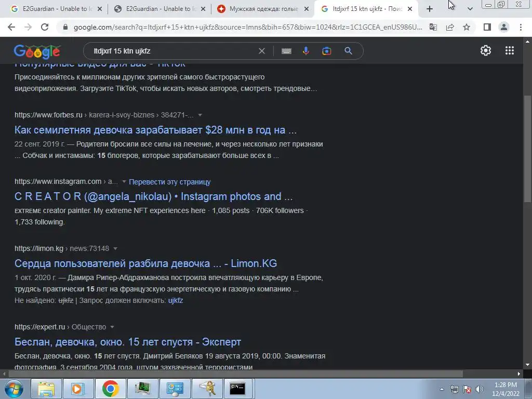Open the keys taskbar icon
This screenshot has width=532, height=399.
[x=208, y=389]
